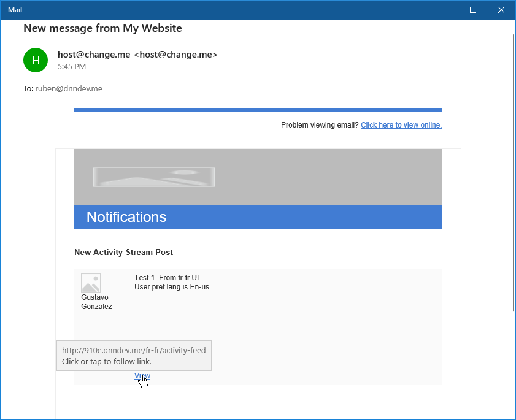The image size is (516, 420).
Task: Minimize the Mail window
Action: [x=445, y=10]
